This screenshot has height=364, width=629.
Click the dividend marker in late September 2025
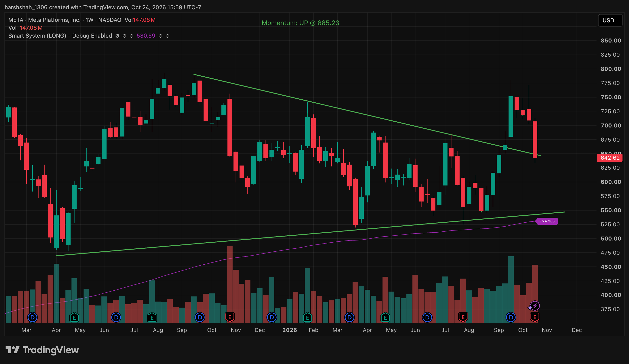[200, 318]
